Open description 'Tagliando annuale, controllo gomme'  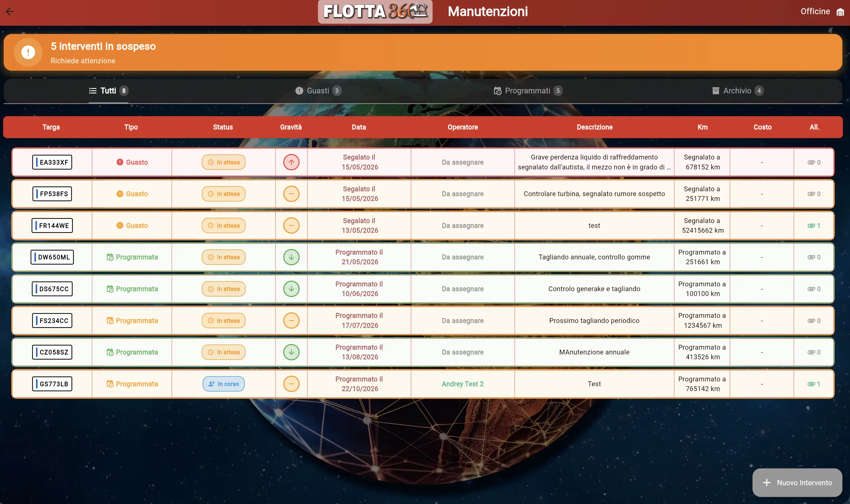click(x=594, y=257)
